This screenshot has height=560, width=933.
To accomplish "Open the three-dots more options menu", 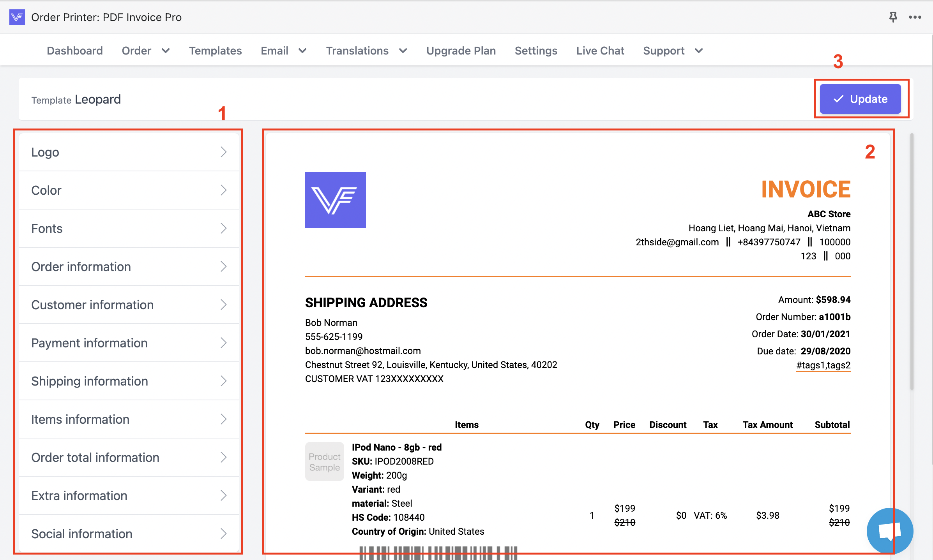I will (915, 17).
